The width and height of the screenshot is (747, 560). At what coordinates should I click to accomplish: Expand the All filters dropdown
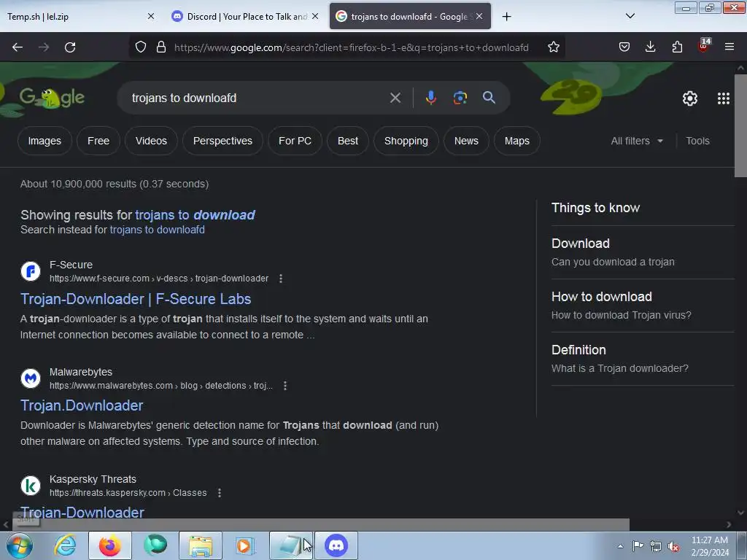(637, 141)
